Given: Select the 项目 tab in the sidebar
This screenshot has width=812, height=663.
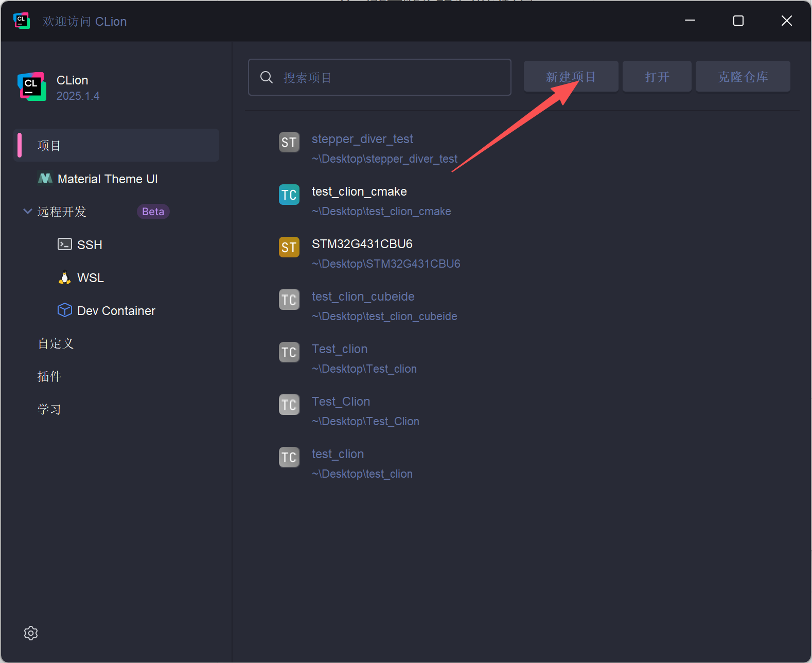Looking at the screenshot, I should pyautogui.click(x=116, y=145).
